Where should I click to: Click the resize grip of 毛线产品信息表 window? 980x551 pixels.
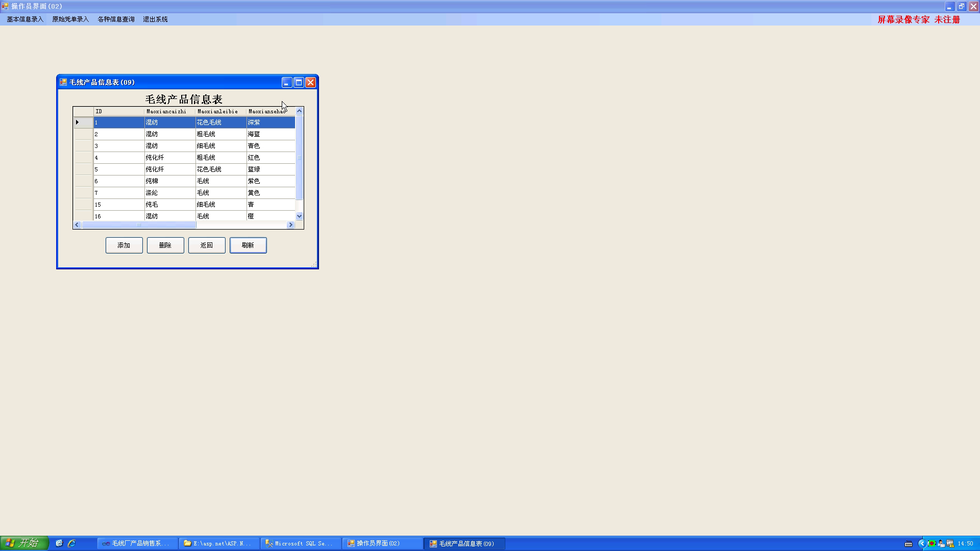[x=314, y=264]
